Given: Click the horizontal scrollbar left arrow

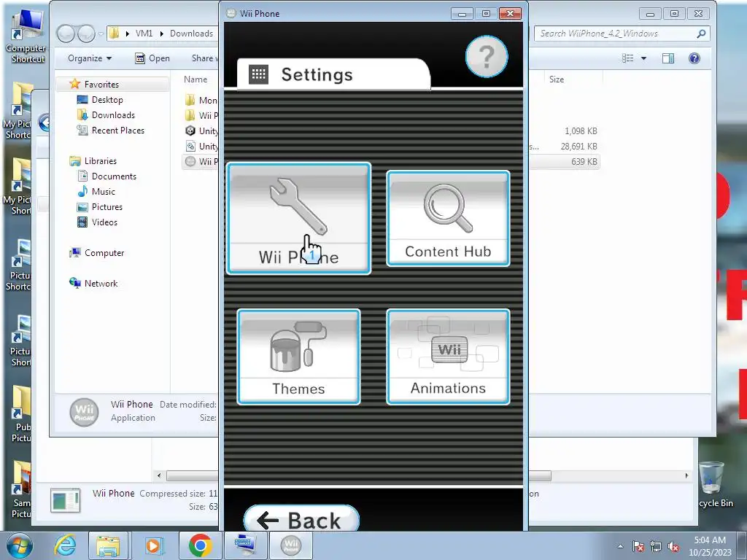Looking at the screenshot, I should pos(159,475).
